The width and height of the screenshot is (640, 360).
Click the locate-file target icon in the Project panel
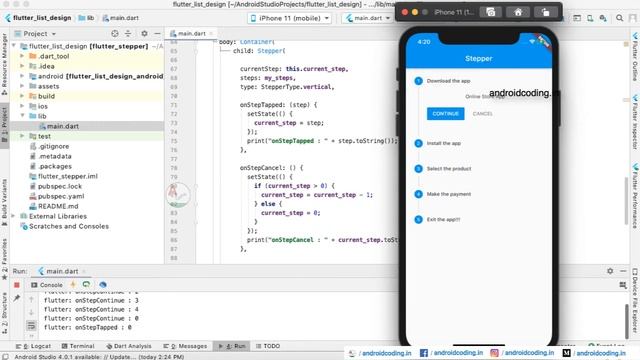115,33
